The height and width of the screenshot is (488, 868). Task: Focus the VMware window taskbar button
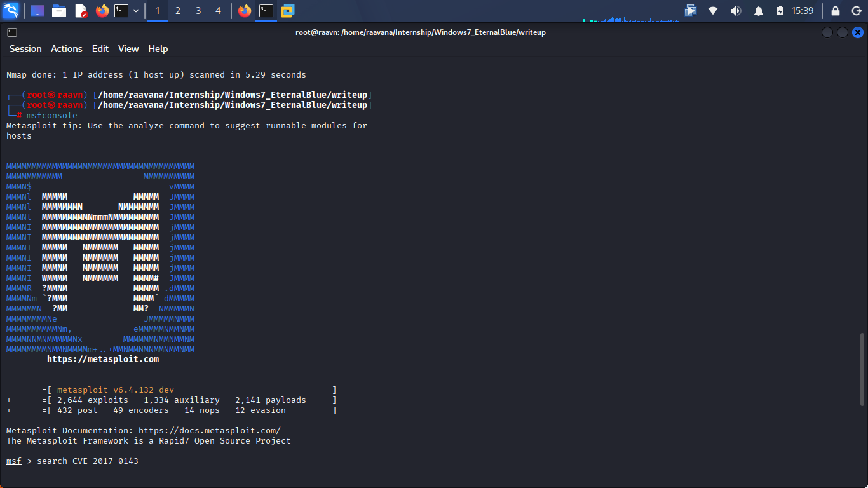(288, 11)
